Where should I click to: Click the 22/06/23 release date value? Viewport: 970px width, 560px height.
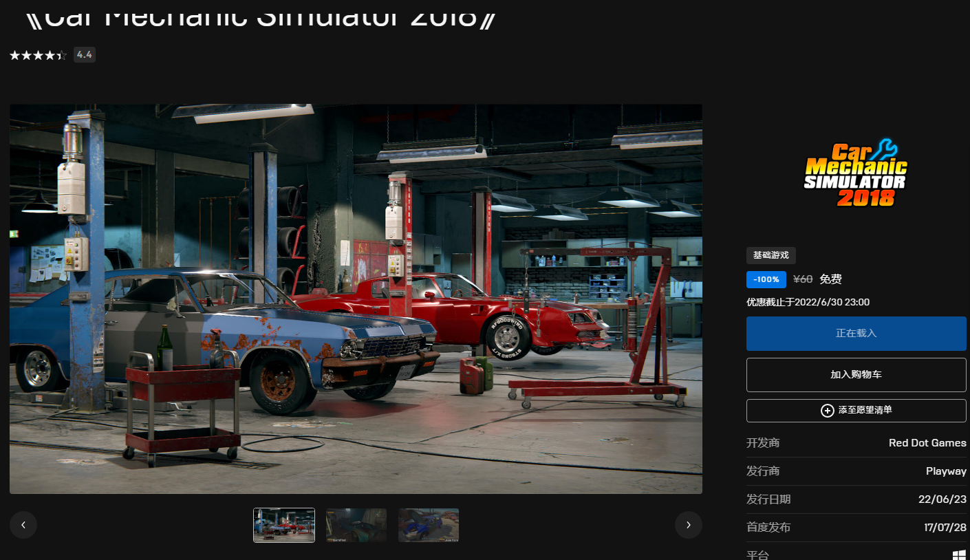[942, 499]
